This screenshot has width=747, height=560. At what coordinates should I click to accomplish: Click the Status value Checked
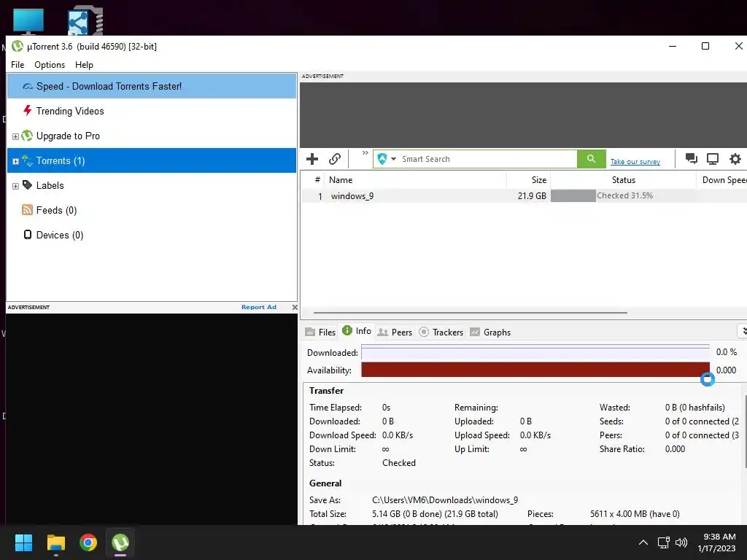coord(399,463)
